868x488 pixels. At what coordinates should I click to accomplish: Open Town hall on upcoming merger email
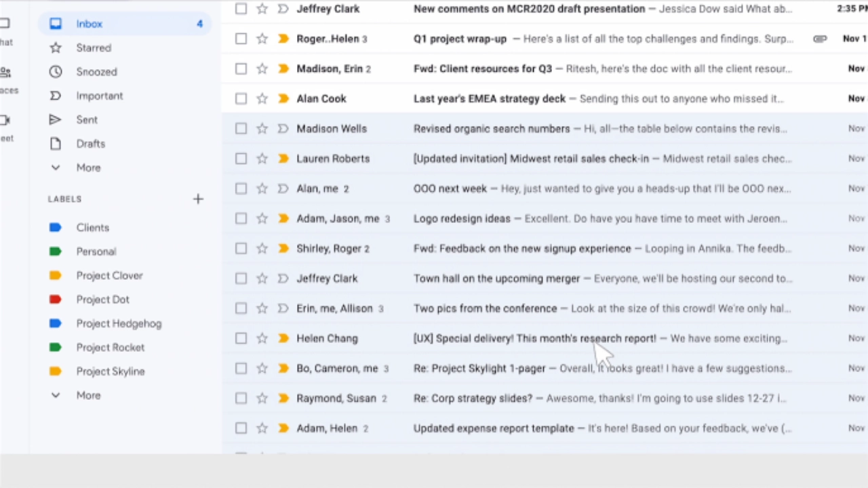[496, 279]
